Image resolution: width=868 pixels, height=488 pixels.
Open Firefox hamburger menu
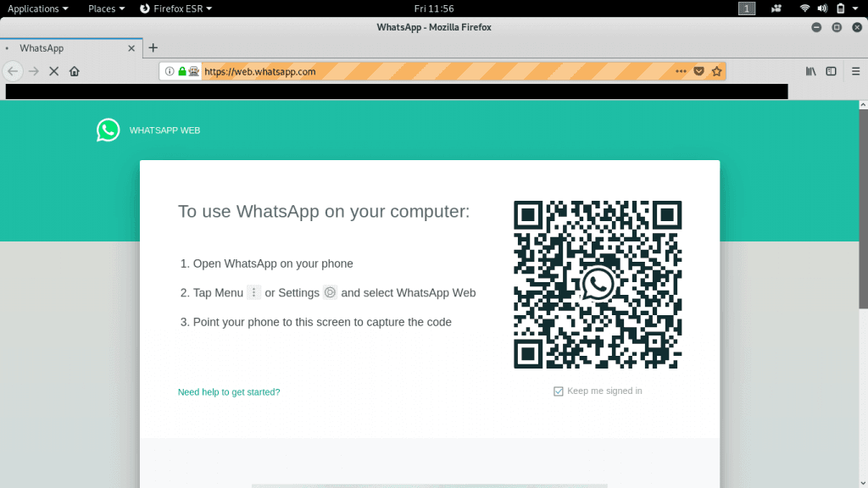pos(854,72)
